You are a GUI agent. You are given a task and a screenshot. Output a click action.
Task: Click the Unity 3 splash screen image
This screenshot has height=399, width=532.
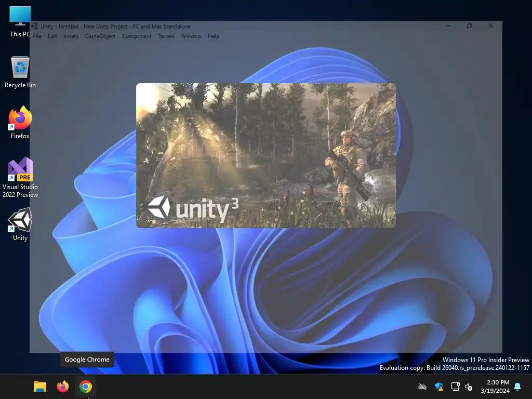pyautogui.click(x=265, y=155)
